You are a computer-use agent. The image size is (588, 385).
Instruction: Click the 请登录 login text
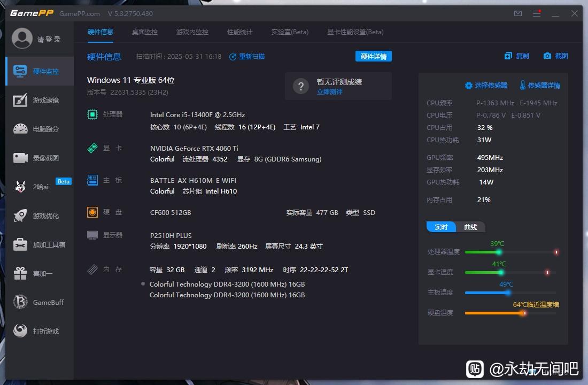[x=49, y=40]
